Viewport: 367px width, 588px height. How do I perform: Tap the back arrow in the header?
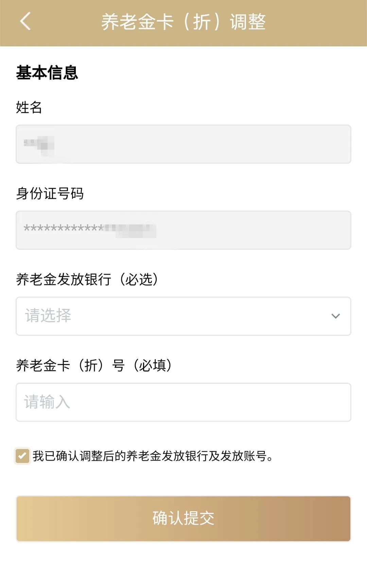tap(25, 21)
